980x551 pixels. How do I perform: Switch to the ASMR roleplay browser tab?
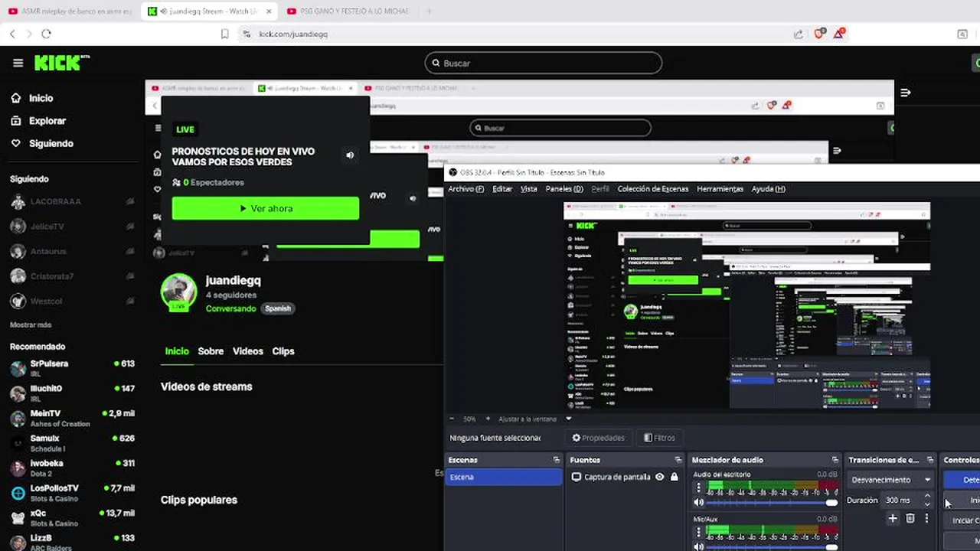(x=70, y=11)
